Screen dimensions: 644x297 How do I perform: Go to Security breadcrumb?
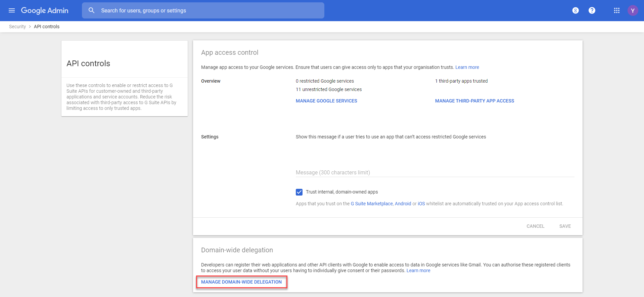17,27
